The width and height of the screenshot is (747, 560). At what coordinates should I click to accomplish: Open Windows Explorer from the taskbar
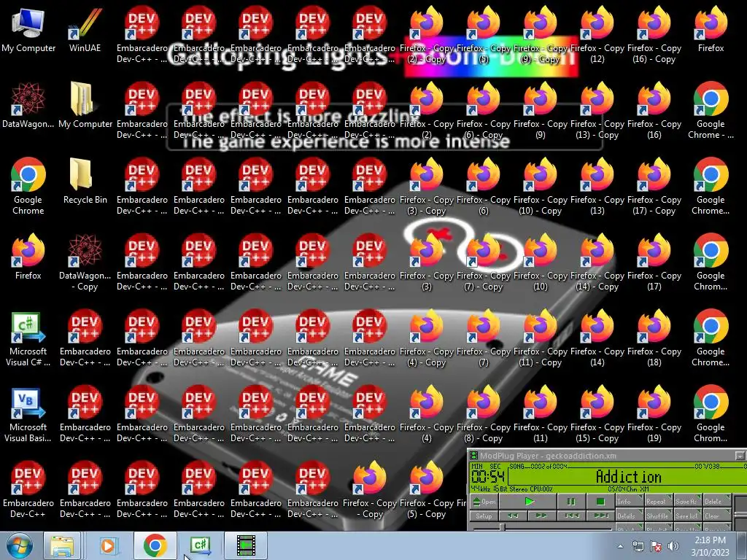point(62,545)
